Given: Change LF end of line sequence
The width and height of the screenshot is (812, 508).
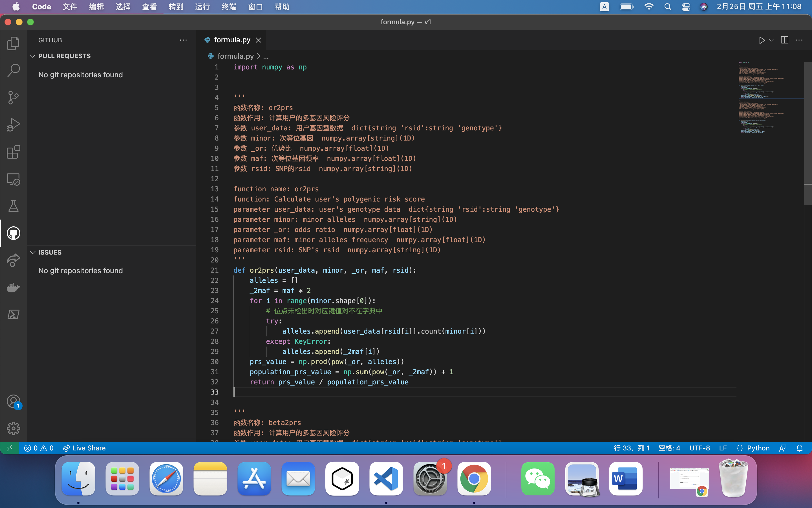Looking at the screenshot, I should click(723, 448).
